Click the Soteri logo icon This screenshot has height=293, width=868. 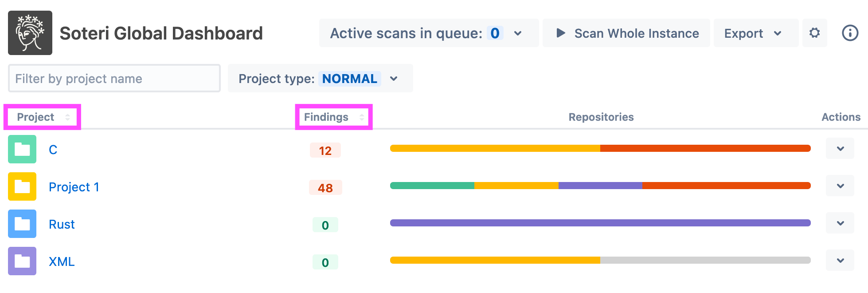coord(30,33)
